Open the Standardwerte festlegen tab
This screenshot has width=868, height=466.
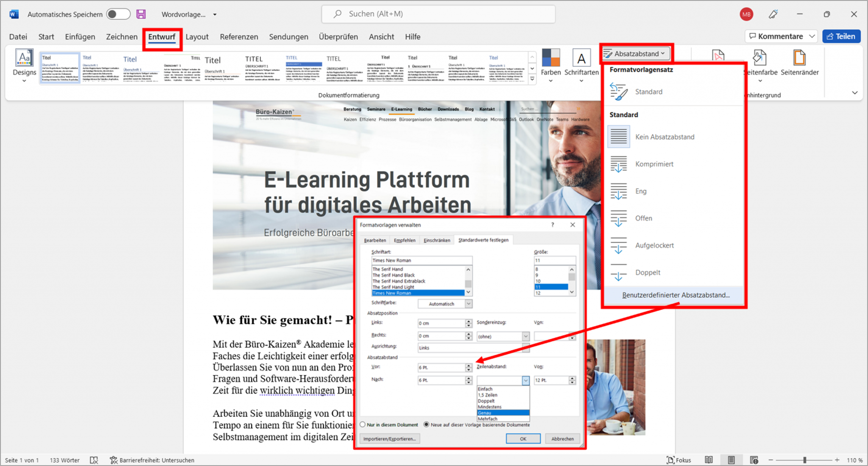coord(483,240)
